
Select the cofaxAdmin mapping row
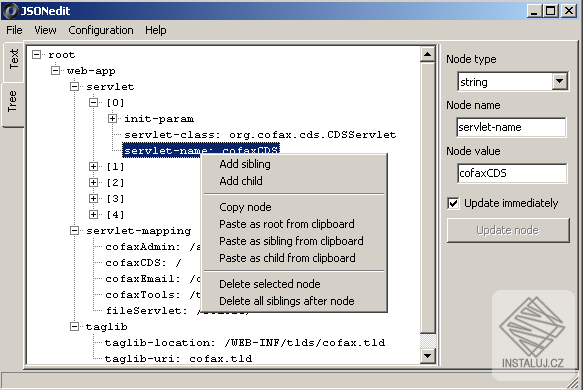(x=153, y=246)
